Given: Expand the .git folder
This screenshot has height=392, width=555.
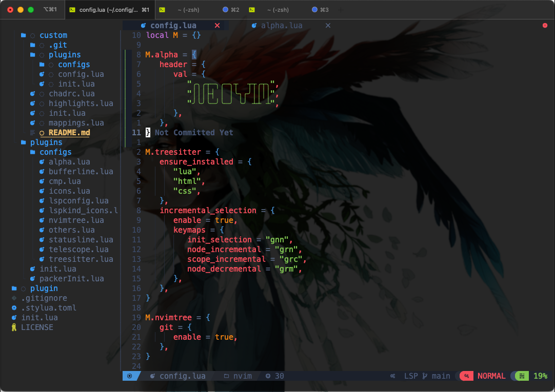Looking at the screenshot, I should 57,45.
